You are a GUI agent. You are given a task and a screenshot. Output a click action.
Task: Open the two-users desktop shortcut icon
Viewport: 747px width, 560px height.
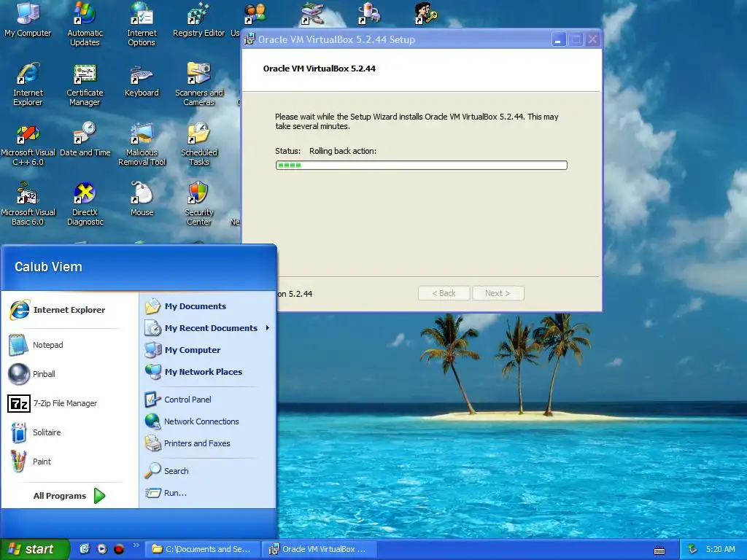255,13
